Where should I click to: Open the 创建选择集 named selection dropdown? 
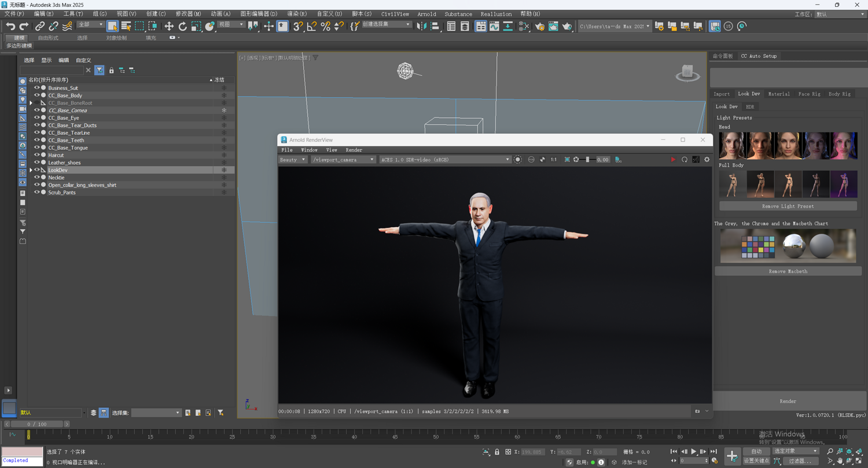click(387, 24)
